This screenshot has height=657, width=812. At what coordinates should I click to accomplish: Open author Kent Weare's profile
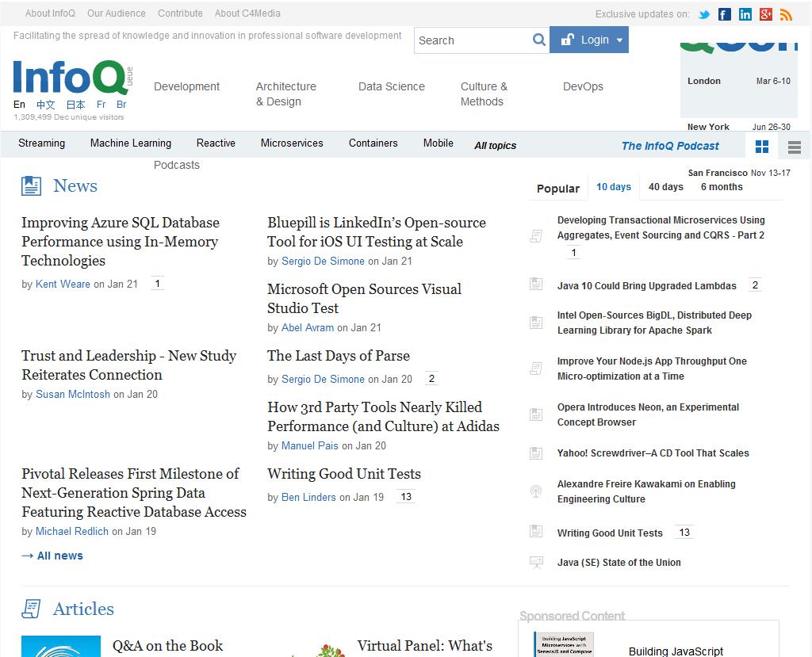tap(63, 285)
